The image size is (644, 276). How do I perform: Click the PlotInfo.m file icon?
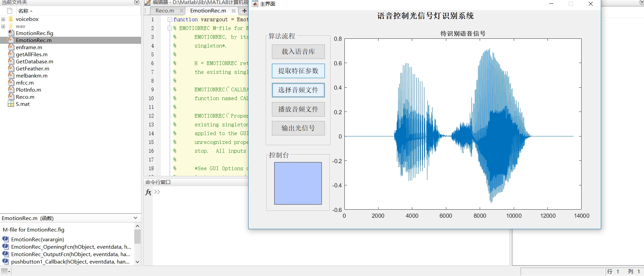pyautogui.click(x=11, y=90)
